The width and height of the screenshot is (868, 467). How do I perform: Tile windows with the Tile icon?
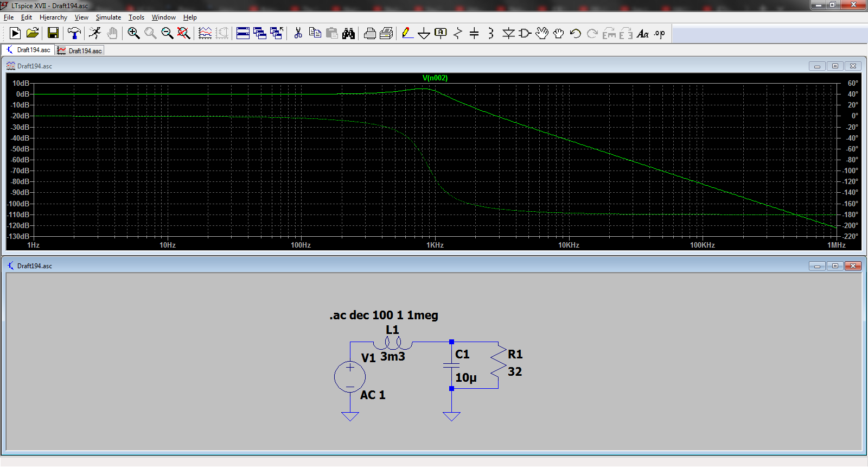tap(243, 33)
